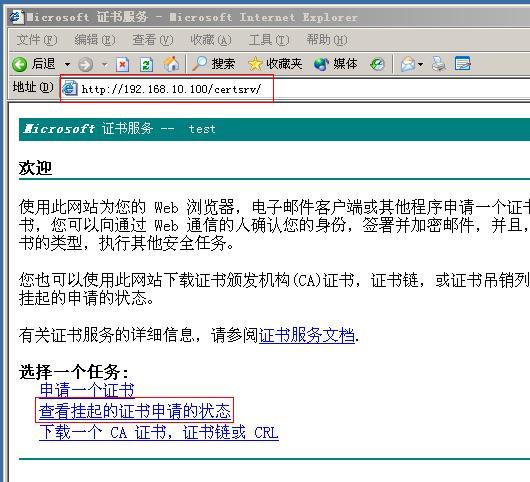Refresh the page with green arrows icon
530x482 pixels.
146,64
